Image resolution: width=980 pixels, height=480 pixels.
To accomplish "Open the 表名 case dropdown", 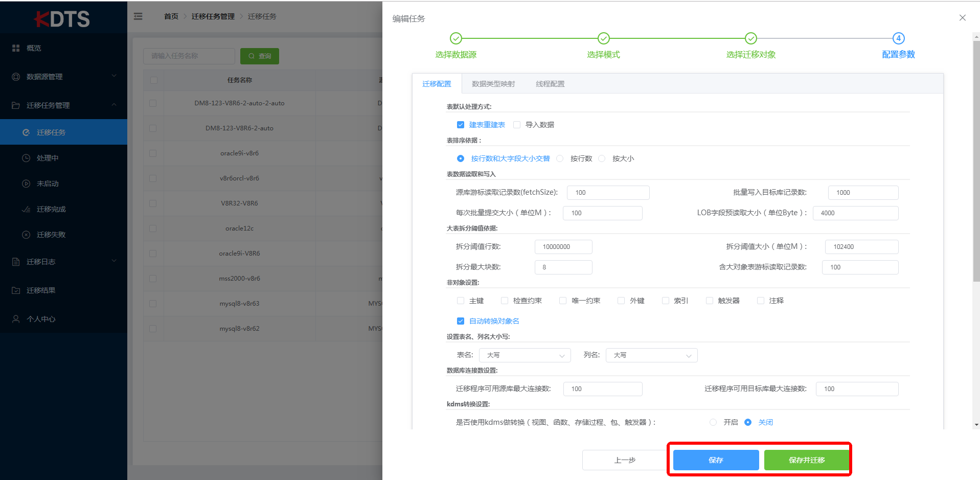I will click(525, 355).
